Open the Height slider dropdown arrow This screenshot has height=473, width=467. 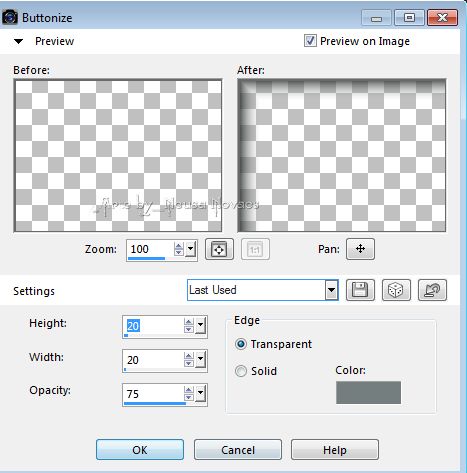click(200, 325)
